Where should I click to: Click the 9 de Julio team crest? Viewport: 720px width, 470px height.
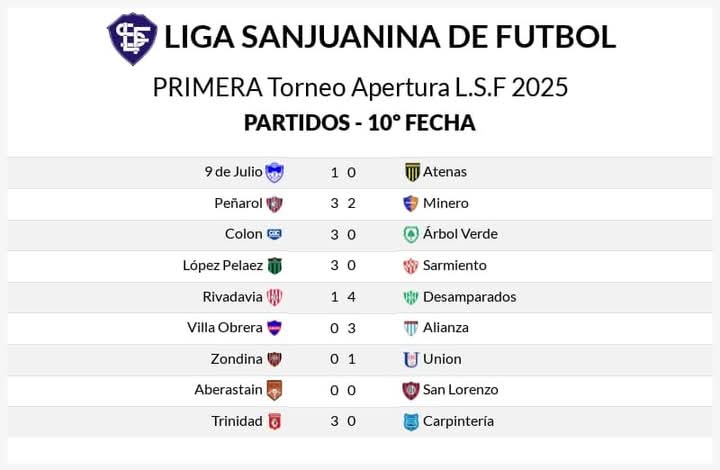pyautogui.click(x=275, y=173)
